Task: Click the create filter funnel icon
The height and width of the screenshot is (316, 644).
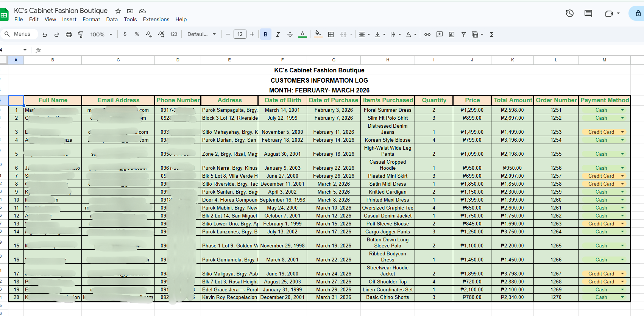Action: pos(464,34)
